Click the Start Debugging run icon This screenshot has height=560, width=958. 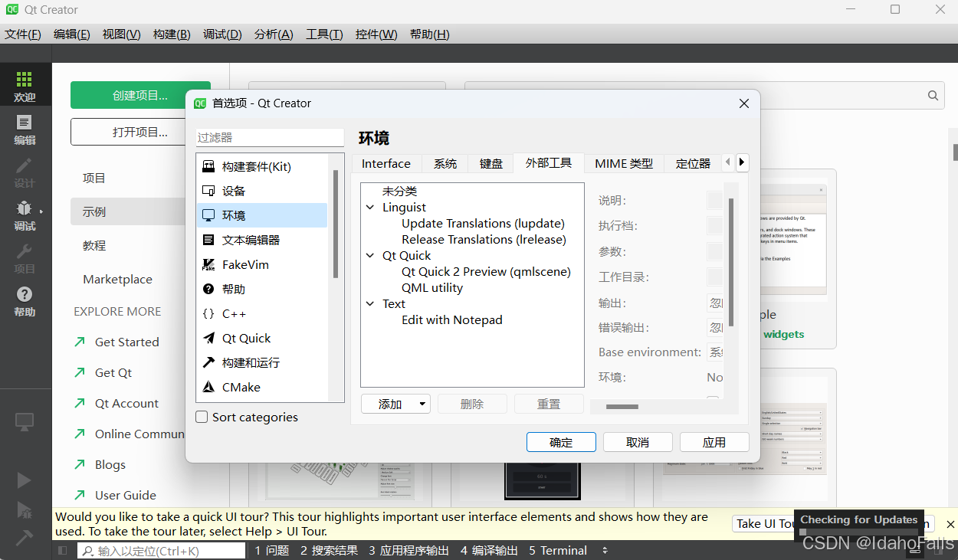(x=25, y=509)
